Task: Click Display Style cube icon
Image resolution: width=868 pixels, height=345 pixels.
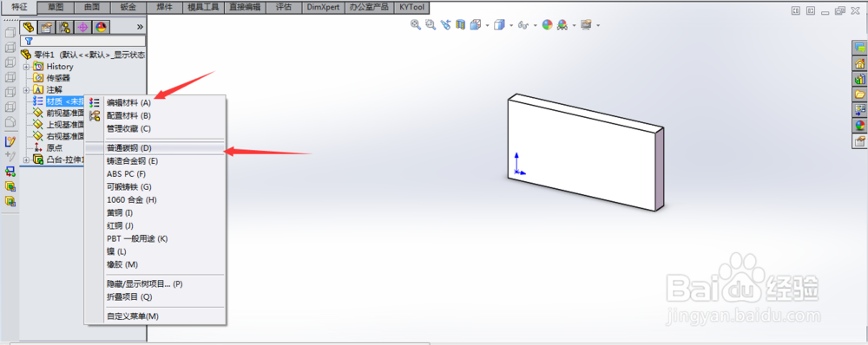Action: [499, 24]
